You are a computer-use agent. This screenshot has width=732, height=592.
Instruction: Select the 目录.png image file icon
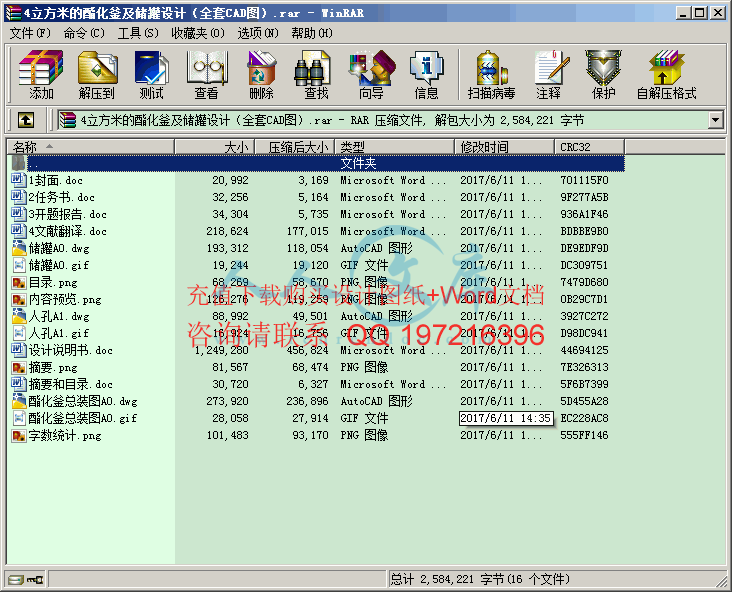pyautogui.click(x=19, y=282)
